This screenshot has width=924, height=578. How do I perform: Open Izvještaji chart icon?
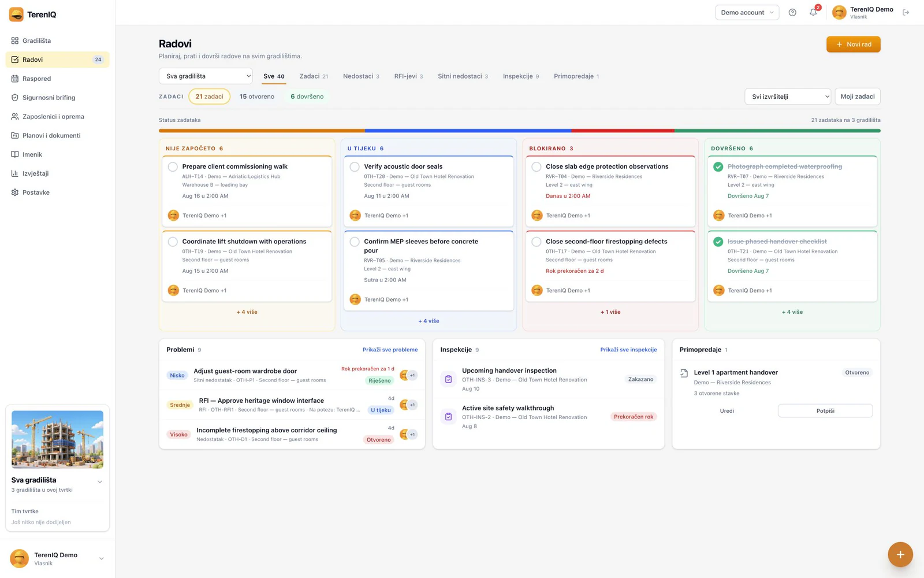point(15,173)
